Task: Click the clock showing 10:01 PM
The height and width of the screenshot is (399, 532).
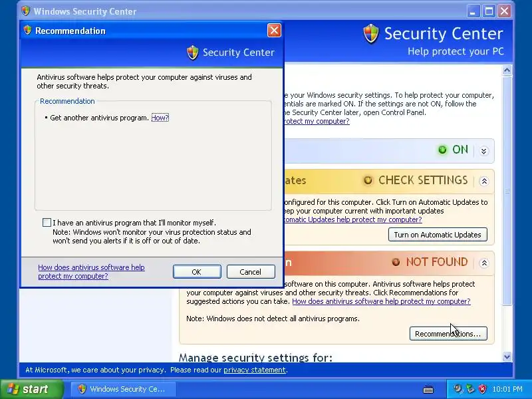Action: pos(507,389)
